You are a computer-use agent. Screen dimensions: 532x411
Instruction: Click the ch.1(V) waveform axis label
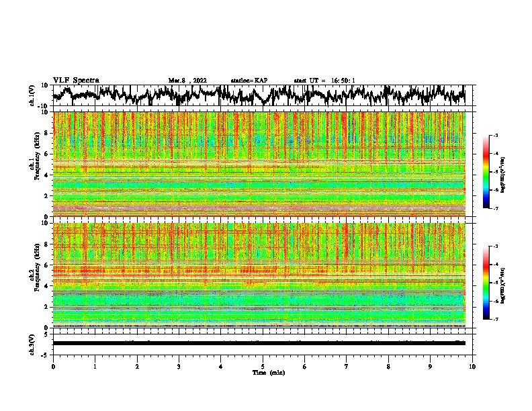pos(32,95)
